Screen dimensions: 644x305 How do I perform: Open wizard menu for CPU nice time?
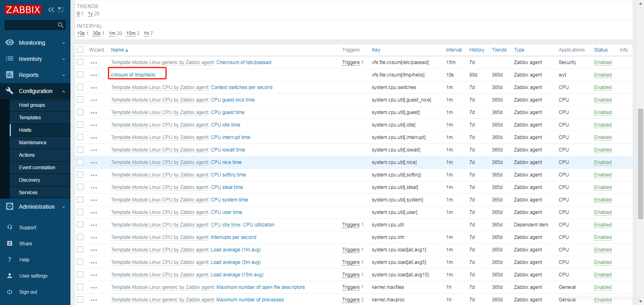coord(94,163)
